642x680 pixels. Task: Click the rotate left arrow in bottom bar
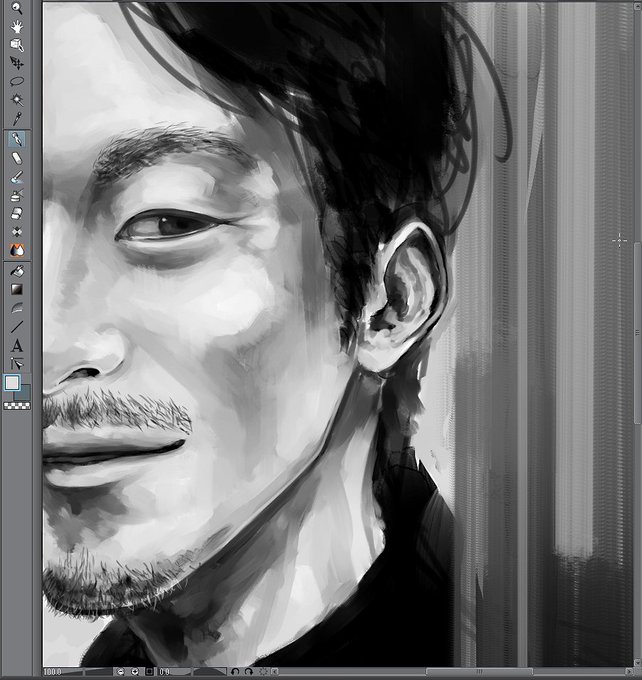point(235,672)
